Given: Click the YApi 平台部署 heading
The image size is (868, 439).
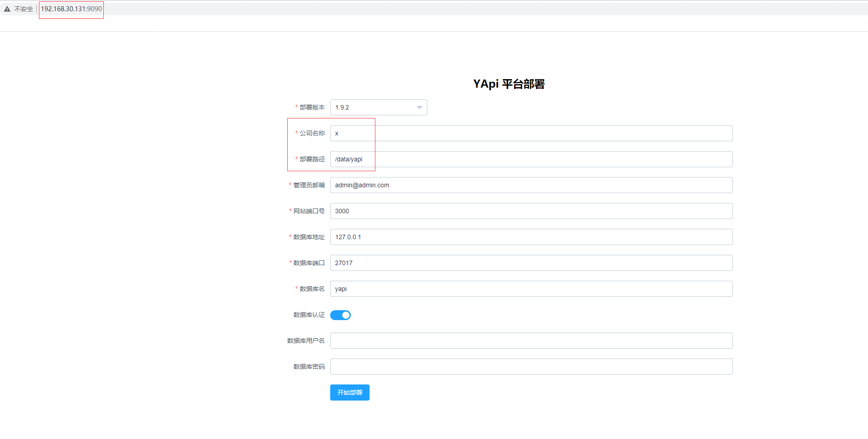Looking at the screenshot, I should tap(509, 84).
